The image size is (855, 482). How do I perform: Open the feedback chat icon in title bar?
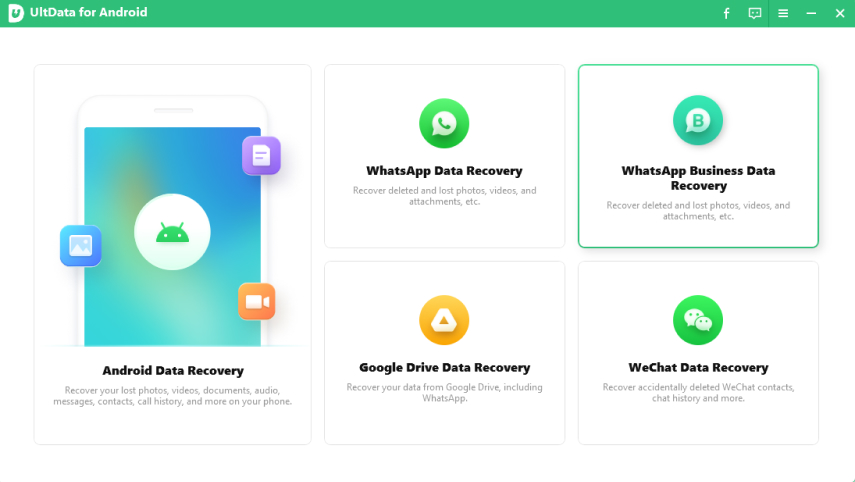coord(755,13)
